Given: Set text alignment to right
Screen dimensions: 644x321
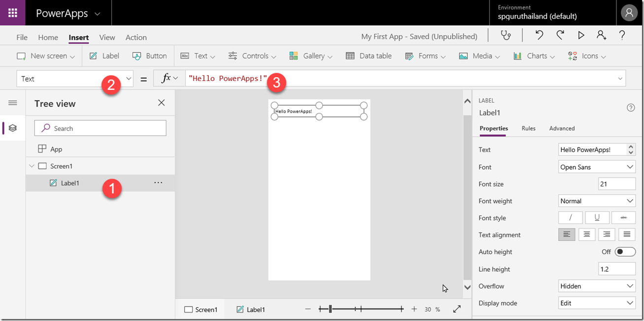Looking at the screenshot, I should pos(607,235).
